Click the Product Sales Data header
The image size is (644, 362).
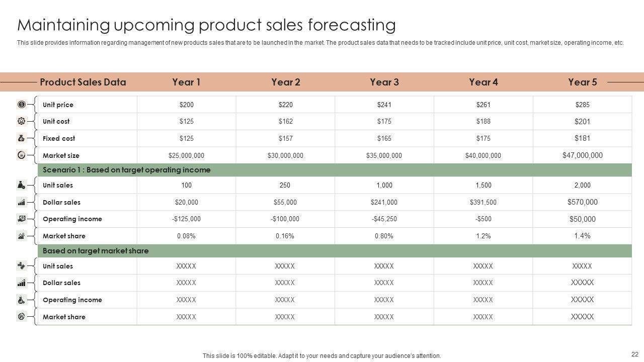point(83,82)
